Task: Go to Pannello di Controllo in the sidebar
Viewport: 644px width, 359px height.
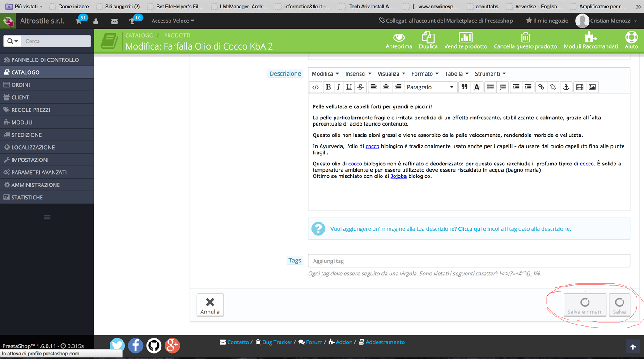Action: (47, 60)
